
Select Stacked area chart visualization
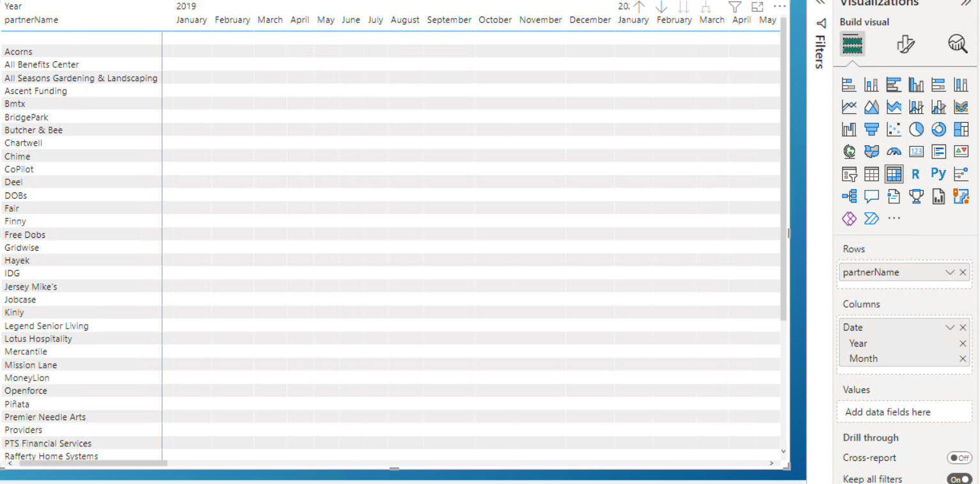pyautogui.click(x=894, y=107)
